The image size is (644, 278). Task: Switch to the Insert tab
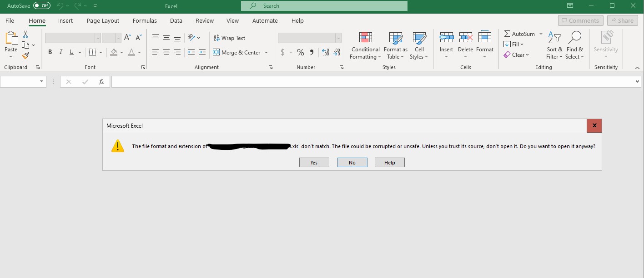click(65, 21)
